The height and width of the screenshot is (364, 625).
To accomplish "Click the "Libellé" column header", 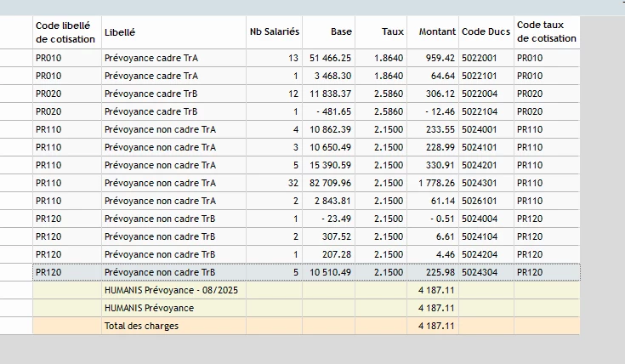I will [173, 32].
